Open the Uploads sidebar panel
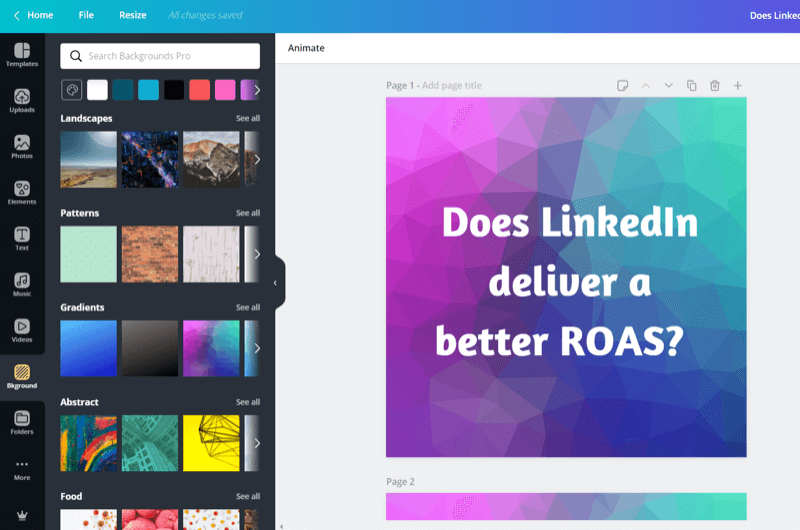 pos(22,100)
